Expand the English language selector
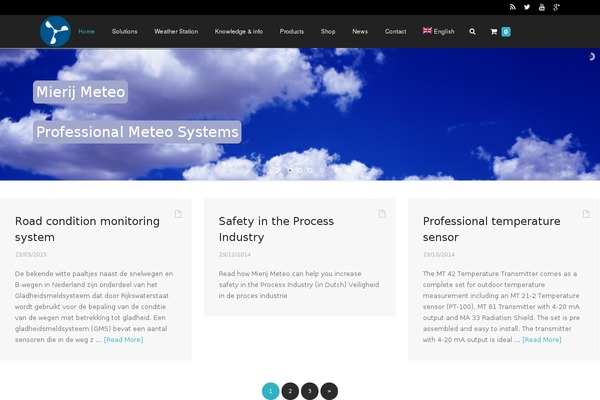The height and width of the screenshot is (400, 600). point(439,31)
